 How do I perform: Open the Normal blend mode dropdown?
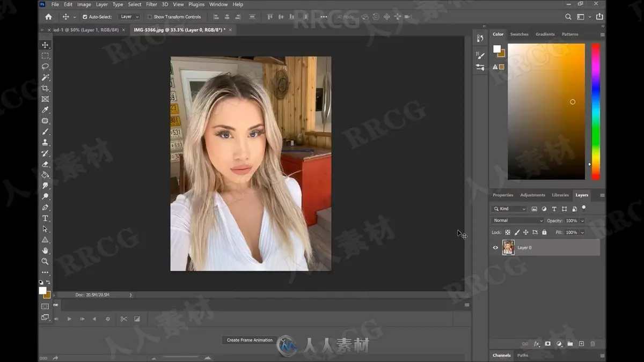click(x=518, y=220)
